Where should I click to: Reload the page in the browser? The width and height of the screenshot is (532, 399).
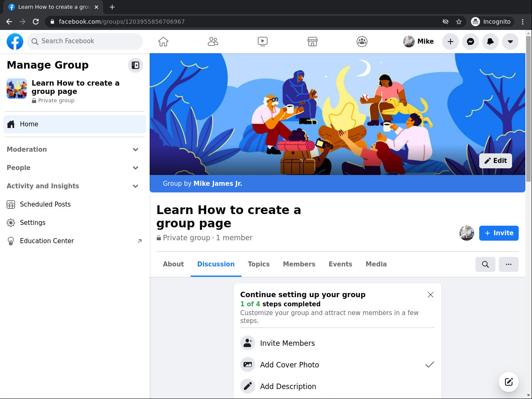tap(36, 22)
